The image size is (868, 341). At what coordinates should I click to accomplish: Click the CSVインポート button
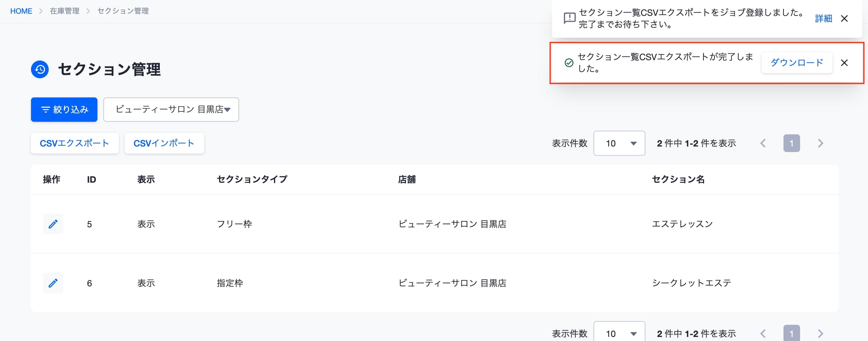(164, 143)
